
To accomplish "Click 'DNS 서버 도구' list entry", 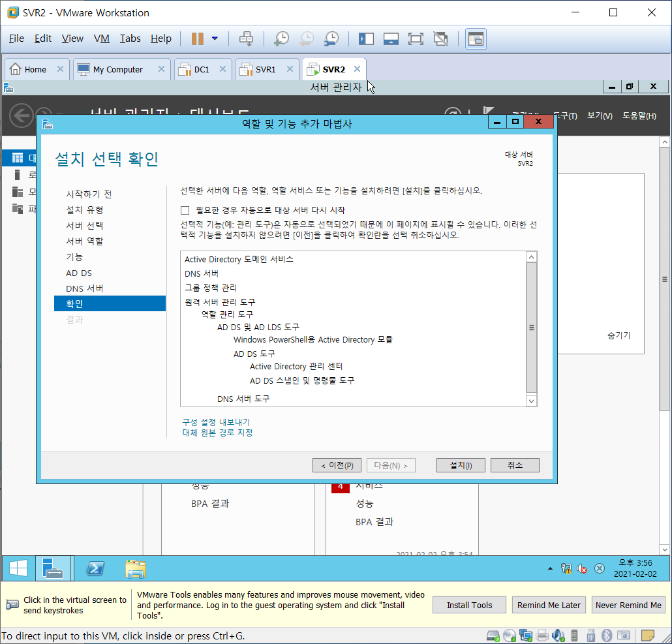I will [x=243, y=399].
